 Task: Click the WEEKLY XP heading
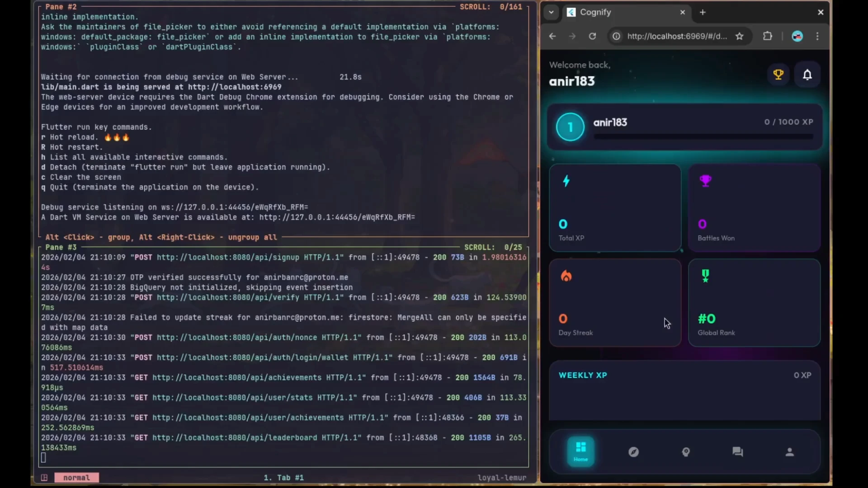[x=583, y=375]
